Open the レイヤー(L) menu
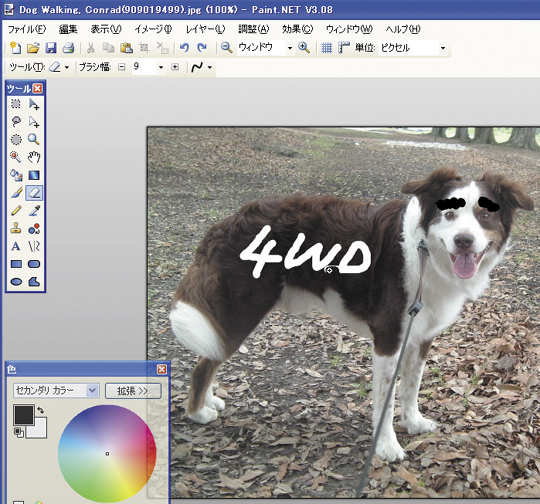This screenshot has height=504, width=540. click(205, 29)
